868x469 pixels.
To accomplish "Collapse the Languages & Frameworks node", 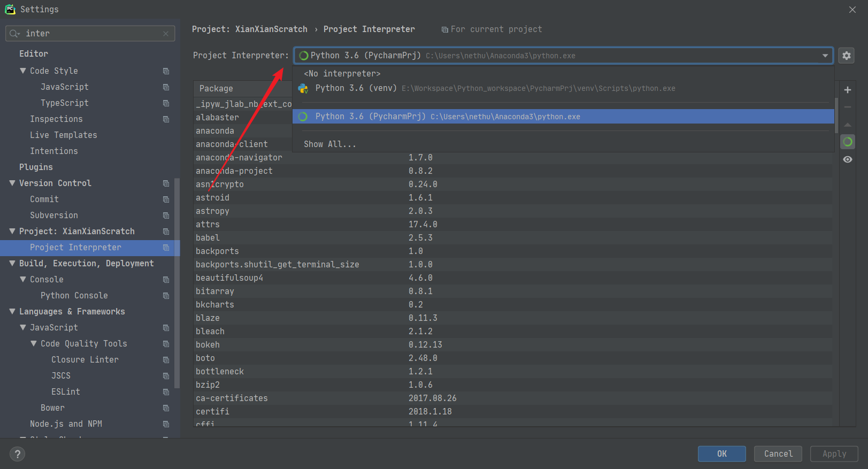I will tap(12, 311).
